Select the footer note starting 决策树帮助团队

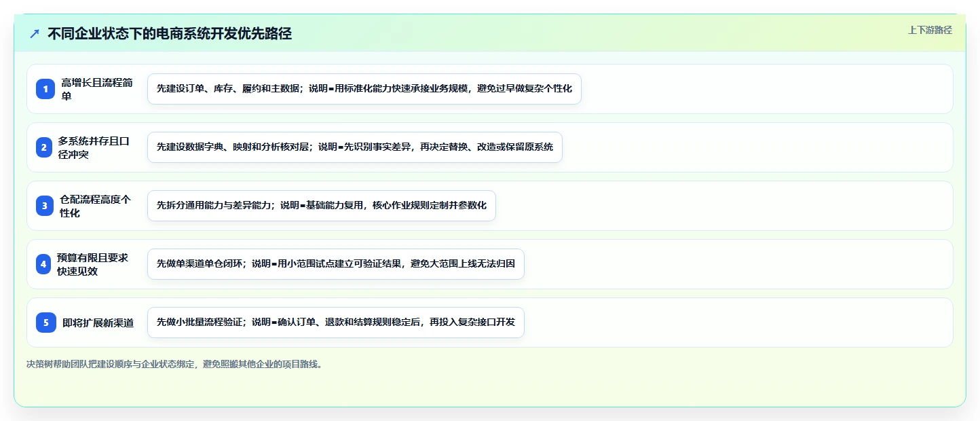pos(175,364)
